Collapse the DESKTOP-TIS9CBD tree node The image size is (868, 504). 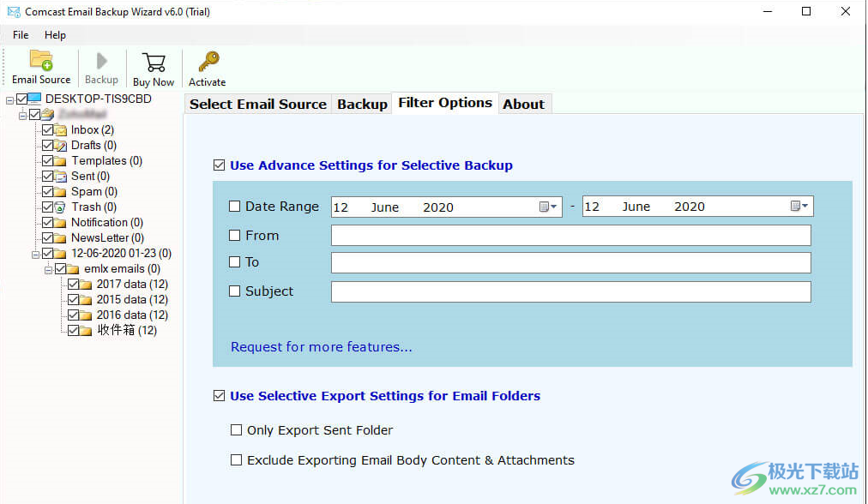click(x=10, y=100)
